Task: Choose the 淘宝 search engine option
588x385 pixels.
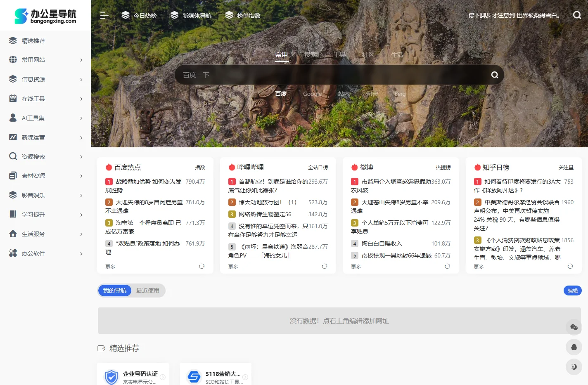Action: (x=372, y=94)
